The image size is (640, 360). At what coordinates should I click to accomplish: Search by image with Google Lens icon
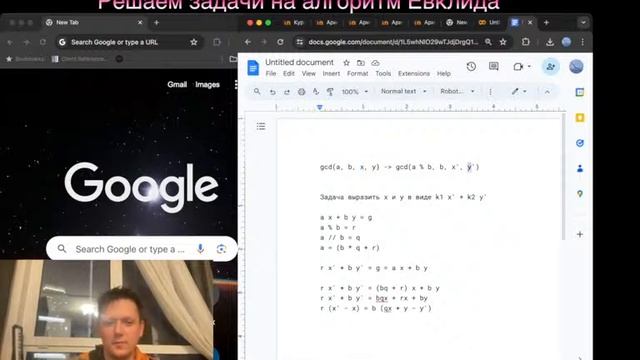[221, 249]
